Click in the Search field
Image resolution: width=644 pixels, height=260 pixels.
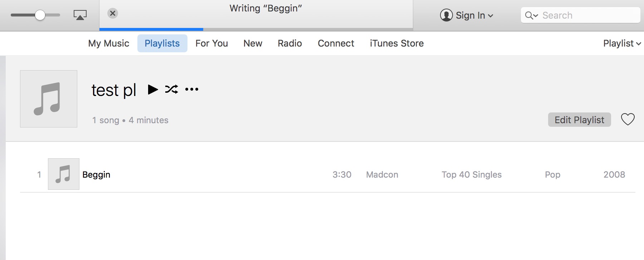(x=587, y=15)
